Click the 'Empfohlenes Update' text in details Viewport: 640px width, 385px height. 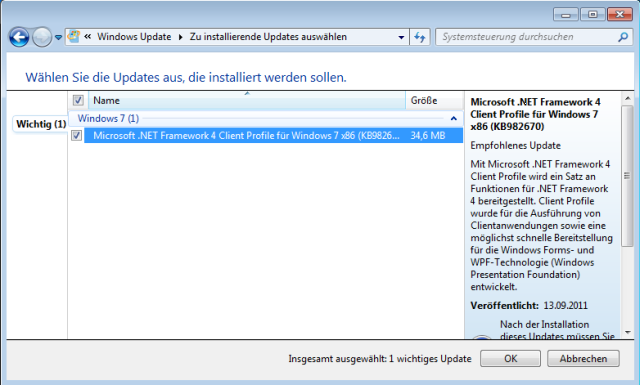click(515, 145)
